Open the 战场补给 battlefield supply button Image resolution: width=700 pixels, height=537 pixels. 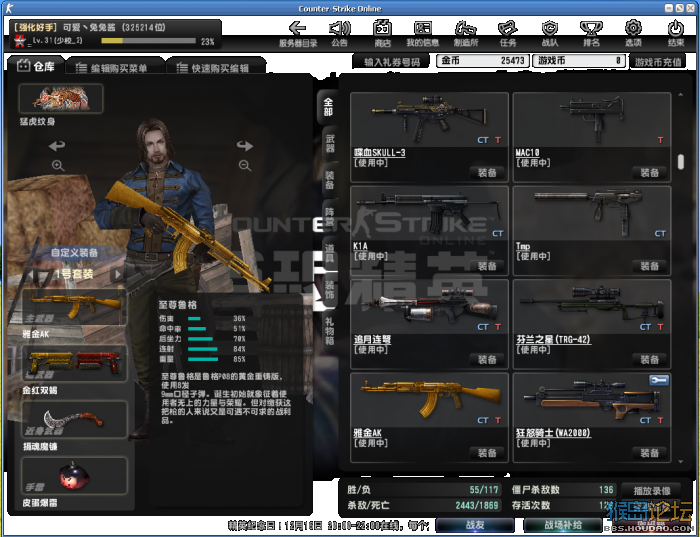[562, 525]
